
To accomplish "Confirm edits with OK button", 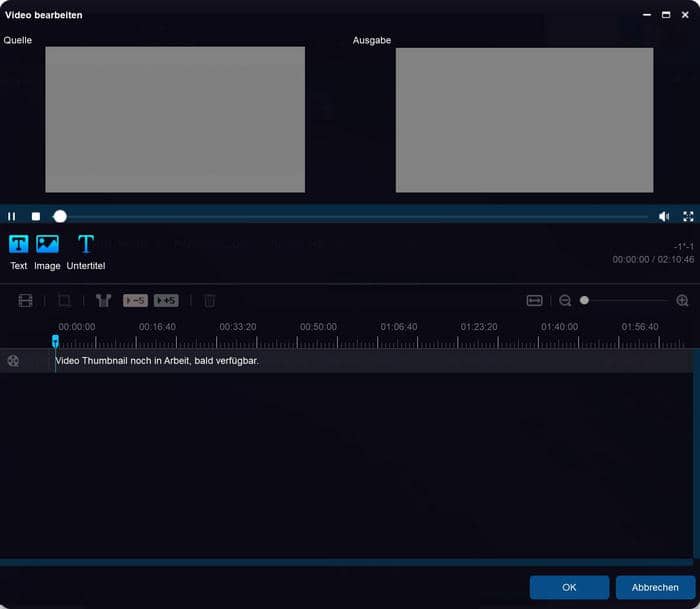I will (x=569, y=588).
